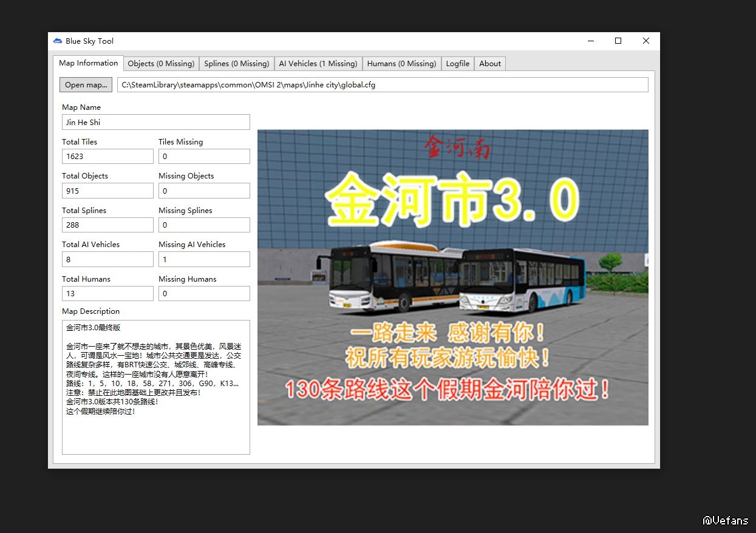Image resolution: width=756 pixels, height=533 pixels.
Task: Click the Total Humans value field
Action: (x=107, y=294)
